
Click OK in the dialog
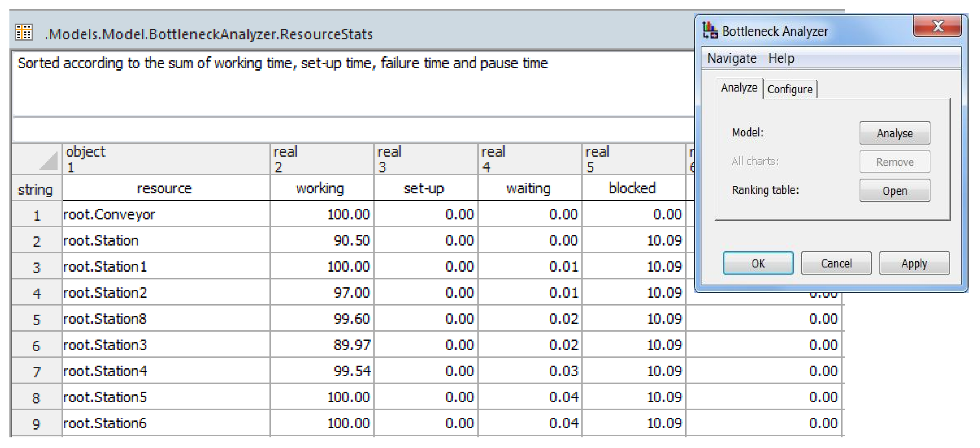[758, 263]
